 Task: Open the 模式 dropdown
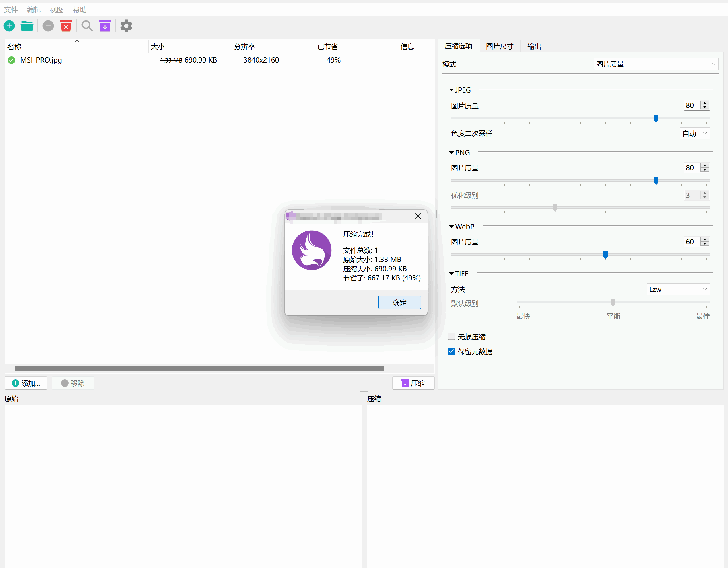656,64
